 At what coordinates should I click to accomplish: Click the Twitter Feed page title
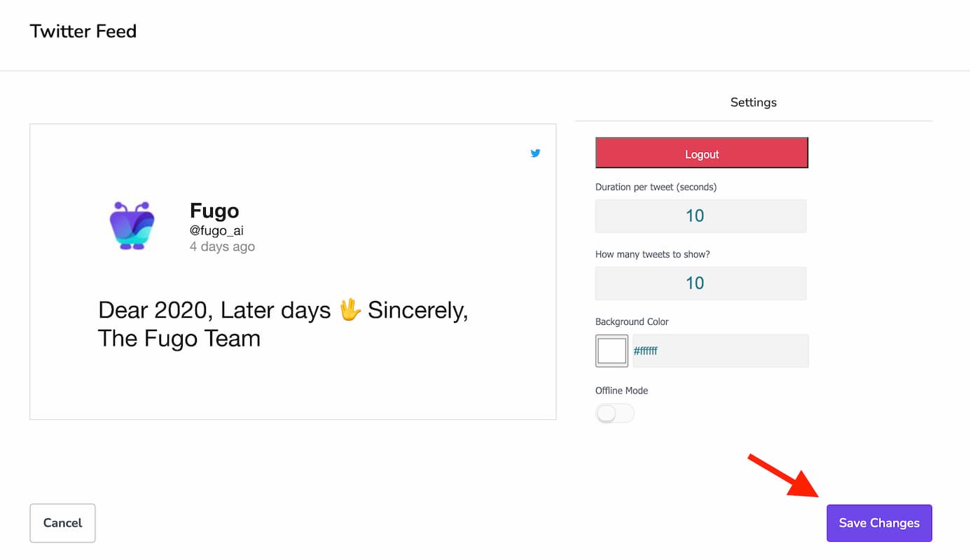[x=83, y=31]
